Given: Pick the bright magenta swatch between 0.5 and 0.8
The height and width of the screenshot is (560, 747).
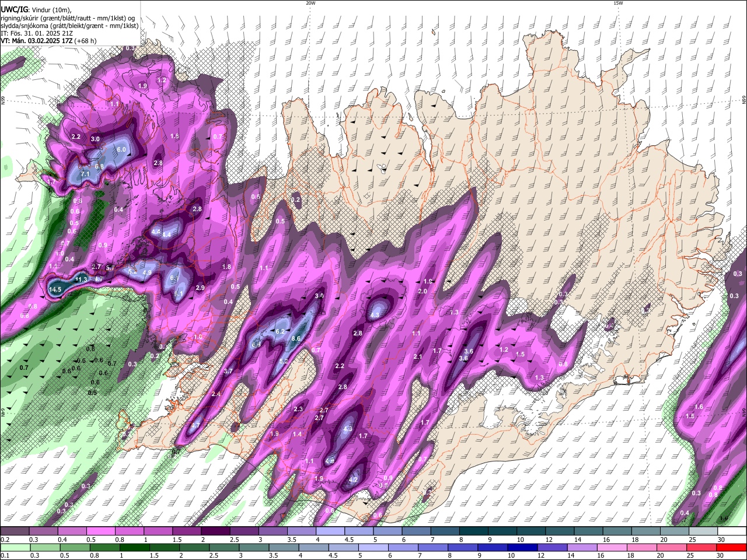Looking at the screenshot, I should pyautogui.click(x=101, y=531).
